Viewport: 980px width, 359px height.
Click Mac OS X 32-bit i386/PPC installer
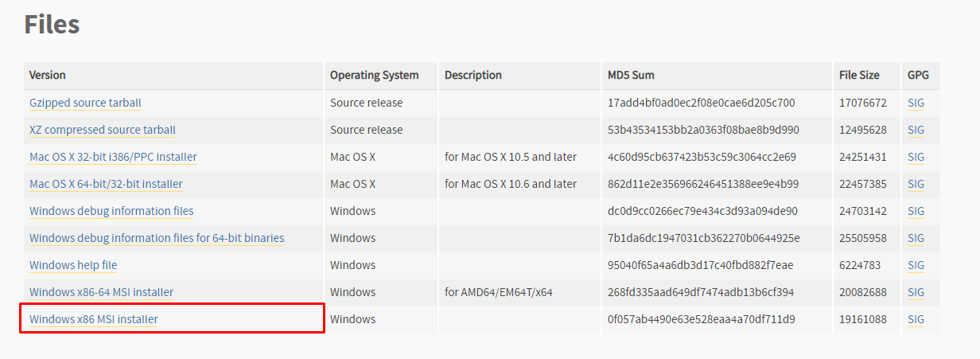point(113,157)
